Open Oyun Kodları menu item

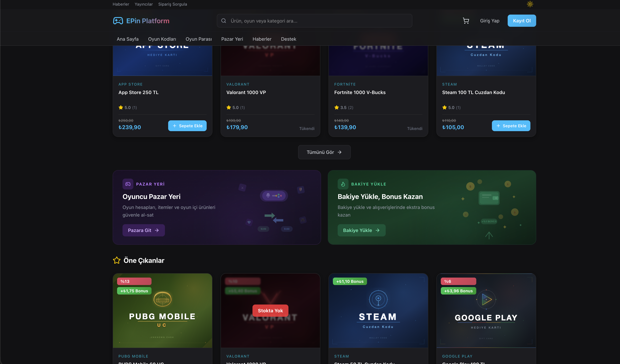tap(162, 39)
